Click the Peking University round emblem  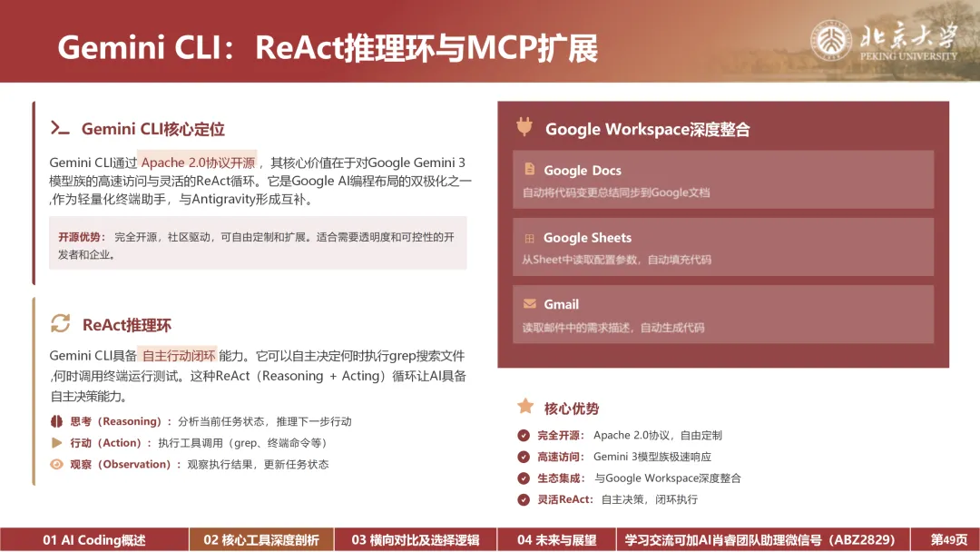click(x=830, y=41)
